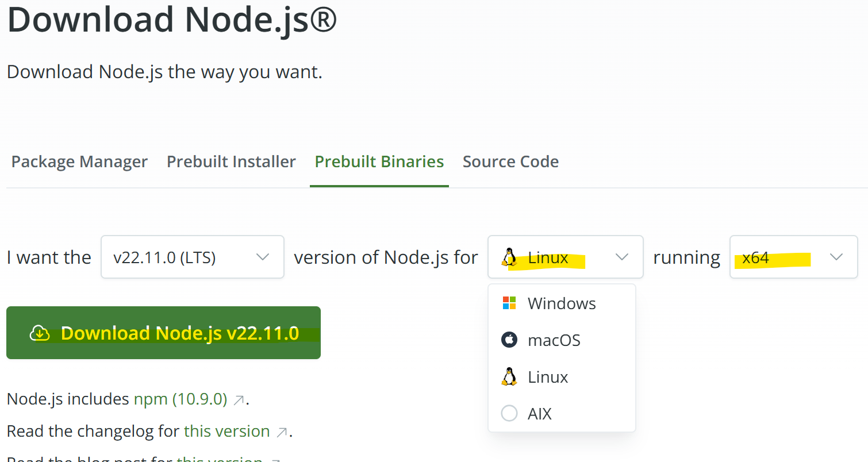This screenshot has height=462, width=868.
Task: Click the penguin icon in the selected OS field
Action: point(509,257)
